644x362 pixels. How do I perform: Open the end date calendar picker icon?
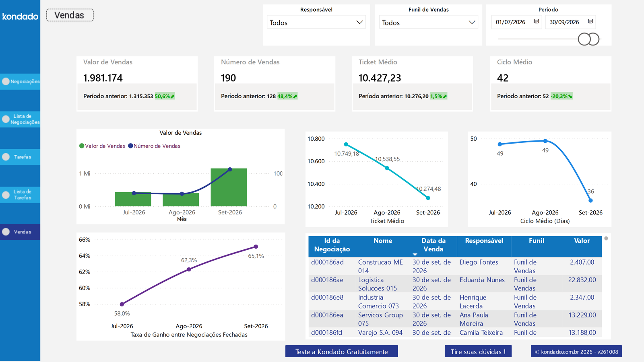tap(590, 21)
